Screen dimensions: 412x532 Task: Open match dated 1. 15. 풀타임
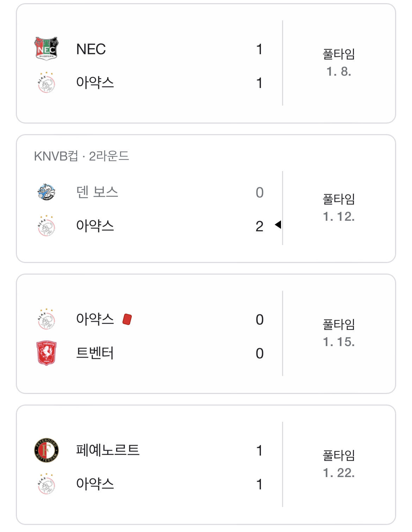pos(339,333)
